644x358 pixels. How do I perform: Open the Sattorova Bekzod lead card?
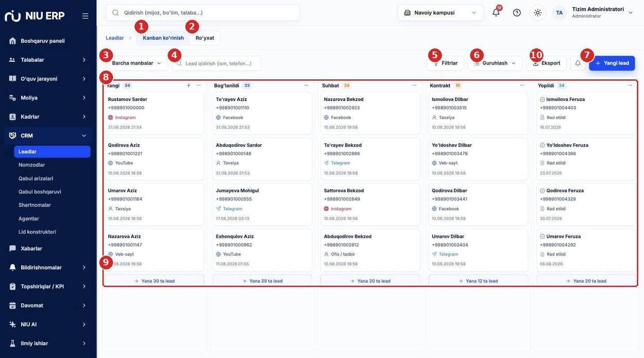pyautogui.click(x=370, y=204)
